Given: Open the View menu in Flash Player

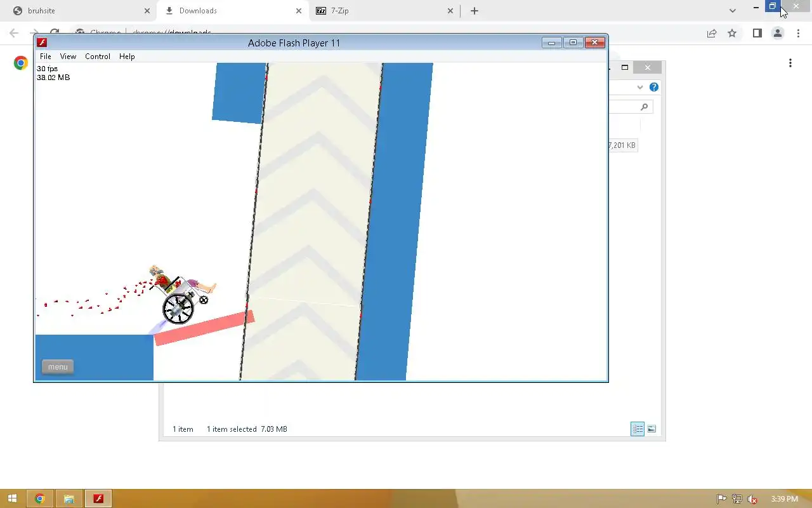Looking at the screenshot, I should coord(68,57).
